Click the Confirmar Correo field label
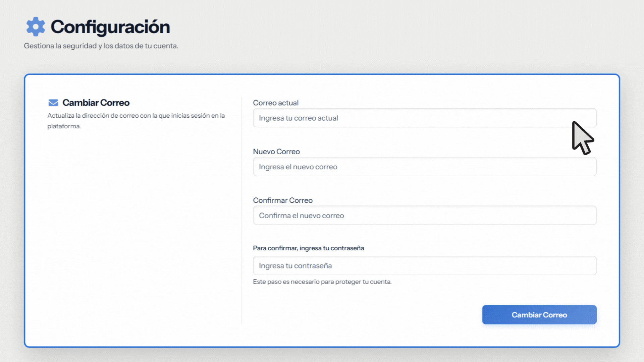The height and width of the screenshot is (362, 644). tap(282, 200)
